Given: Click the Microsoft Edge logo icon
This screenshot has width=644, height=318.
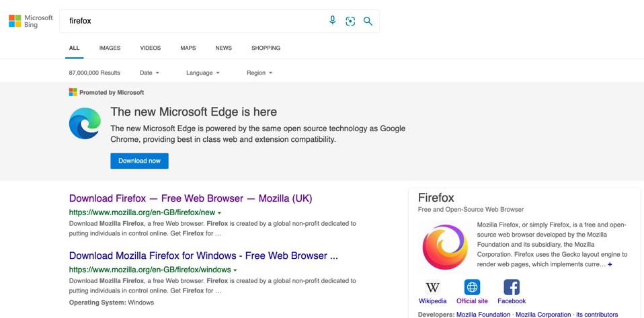Looking at the screenshot, I should click(85, 123).
